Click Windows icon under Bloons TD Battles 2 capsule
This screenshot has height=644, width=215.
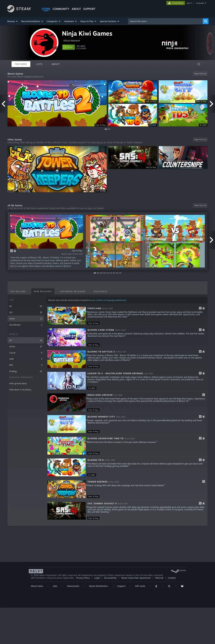pyautogui.click(x=12, y=251)
